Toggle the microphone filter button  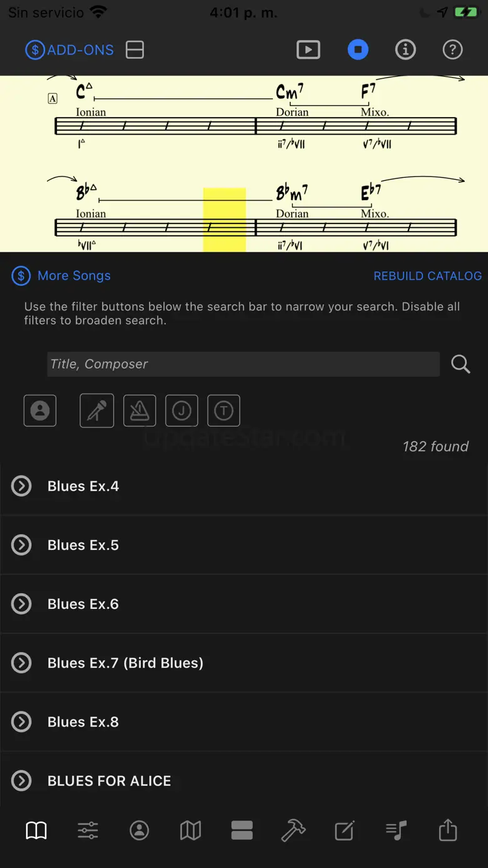[x=97, y=411]
